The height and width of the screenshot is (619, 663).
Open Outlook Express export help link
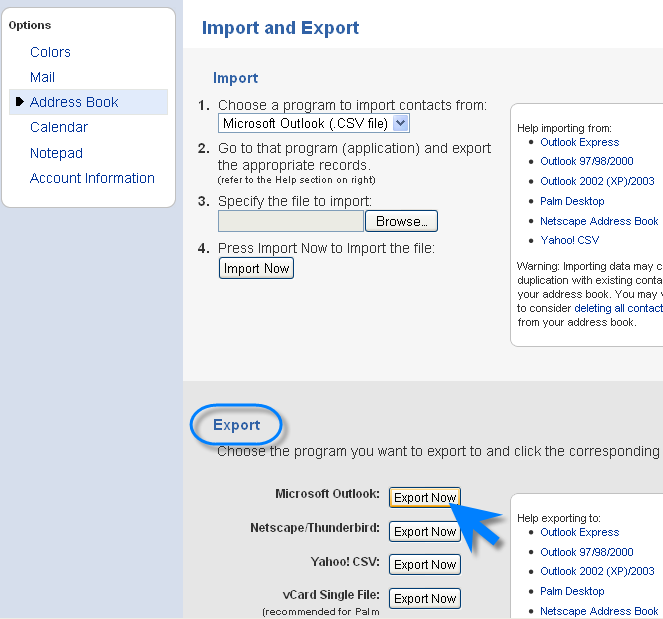[x=579, y=532]
